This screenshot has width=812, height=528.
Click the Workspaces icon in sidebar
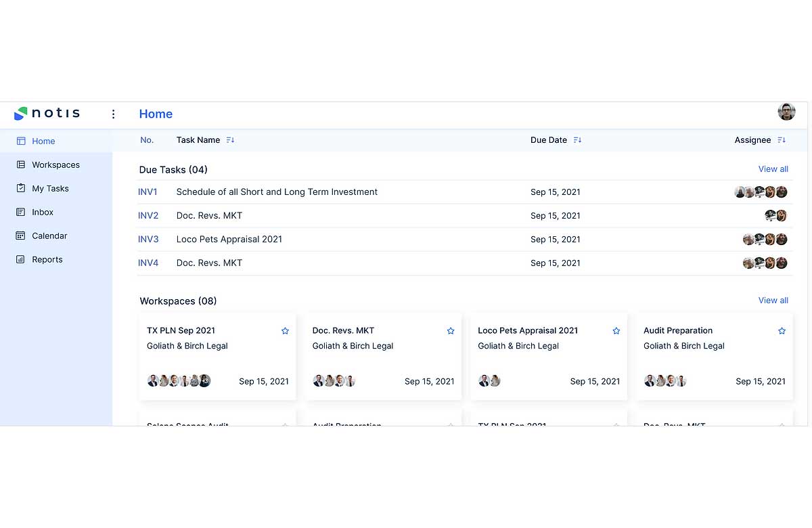20,164
